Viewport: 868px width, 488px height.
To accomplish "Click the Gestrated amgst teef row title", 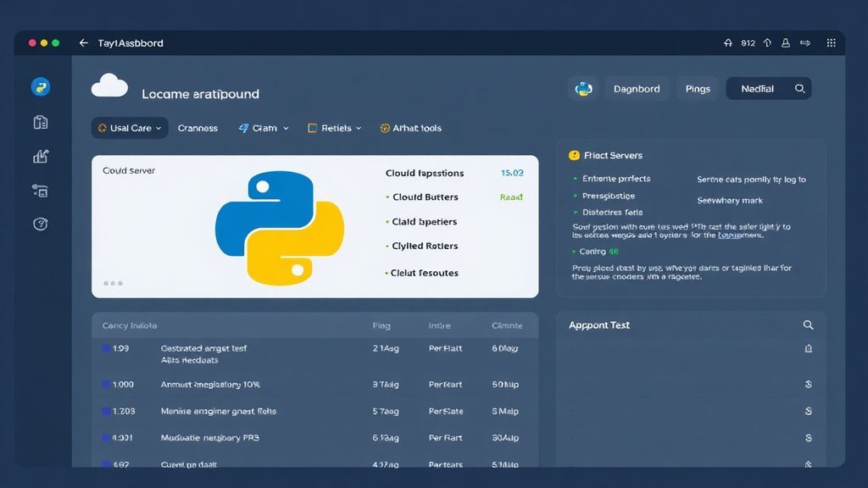I will (203, 348).
